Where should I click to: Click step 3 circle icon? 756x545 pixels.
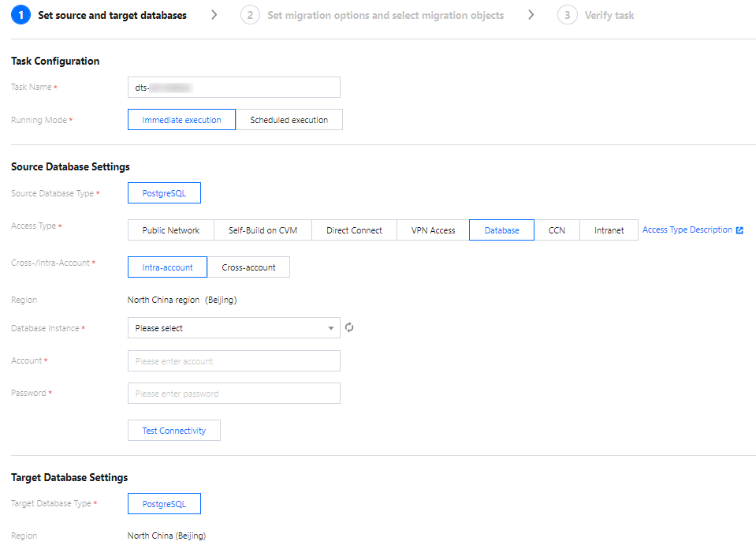(568, 15)
